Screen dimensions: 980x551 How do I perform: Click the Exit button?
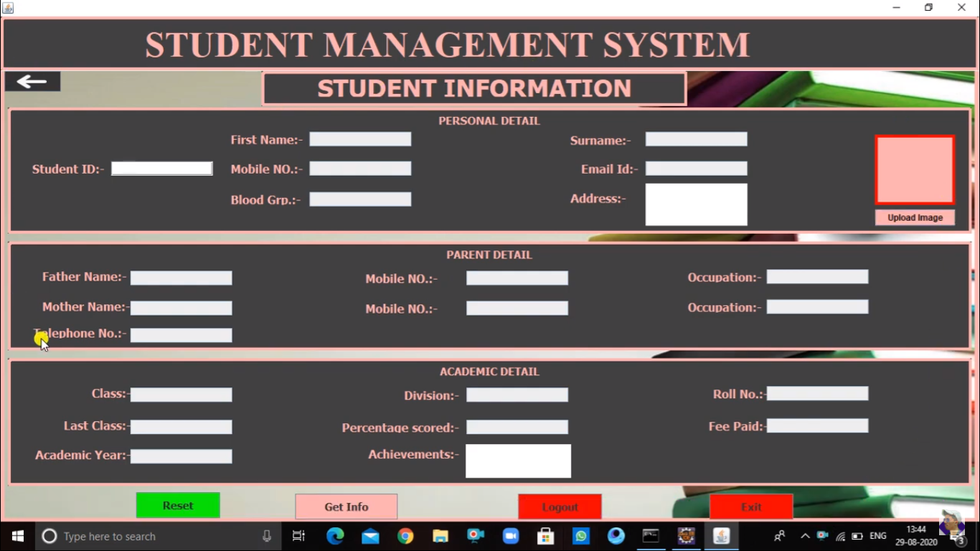click(x=750, y=507)
